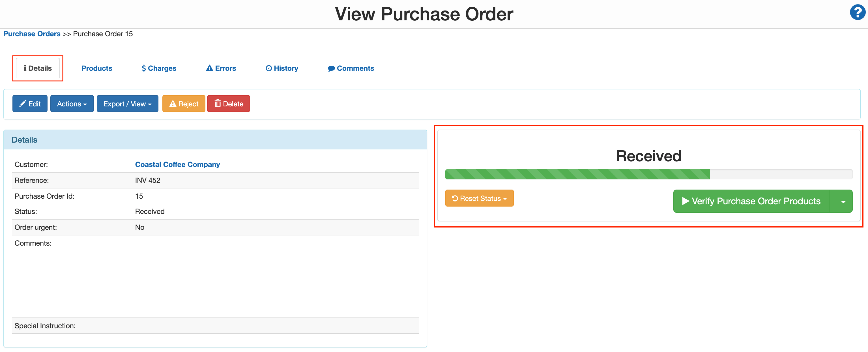Navigate to Purchase Orders via breadcrumb
This screenshot has height=352, width=868.
[32, 33]
